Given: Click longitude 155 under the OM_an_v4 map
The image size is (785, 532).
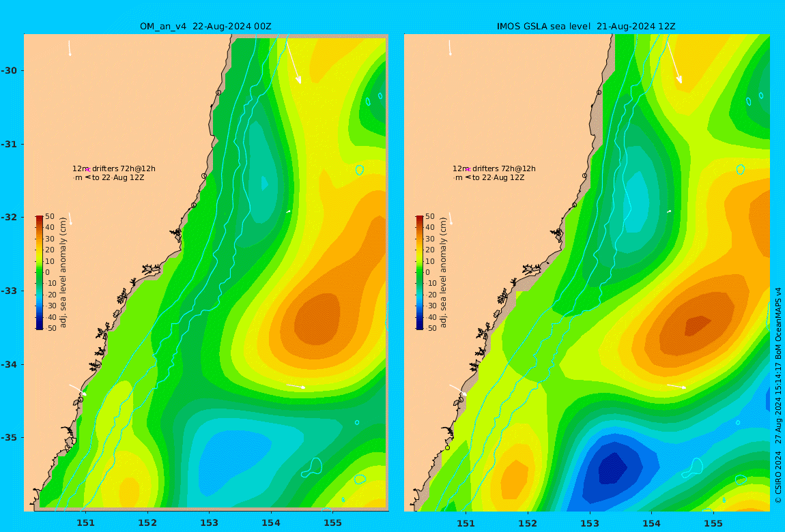Looking at the screenshot, I should (333, 523).
